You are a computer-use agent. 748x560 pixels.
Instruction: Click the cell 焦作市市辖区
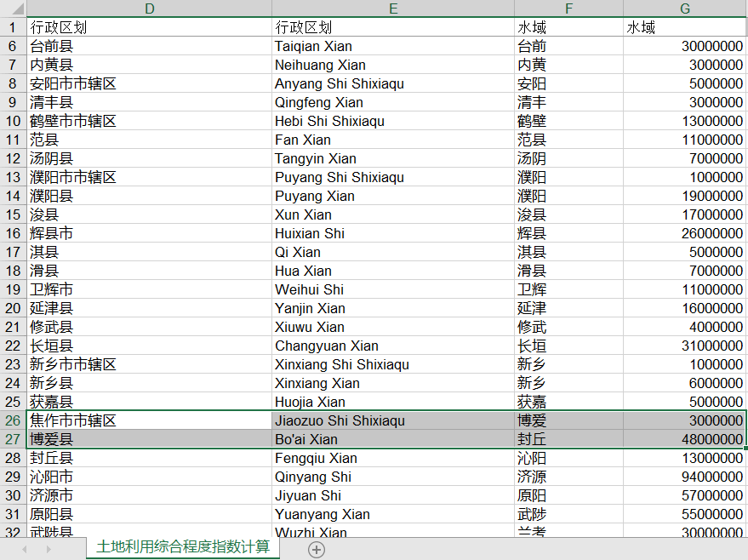[x=149, y=420]
